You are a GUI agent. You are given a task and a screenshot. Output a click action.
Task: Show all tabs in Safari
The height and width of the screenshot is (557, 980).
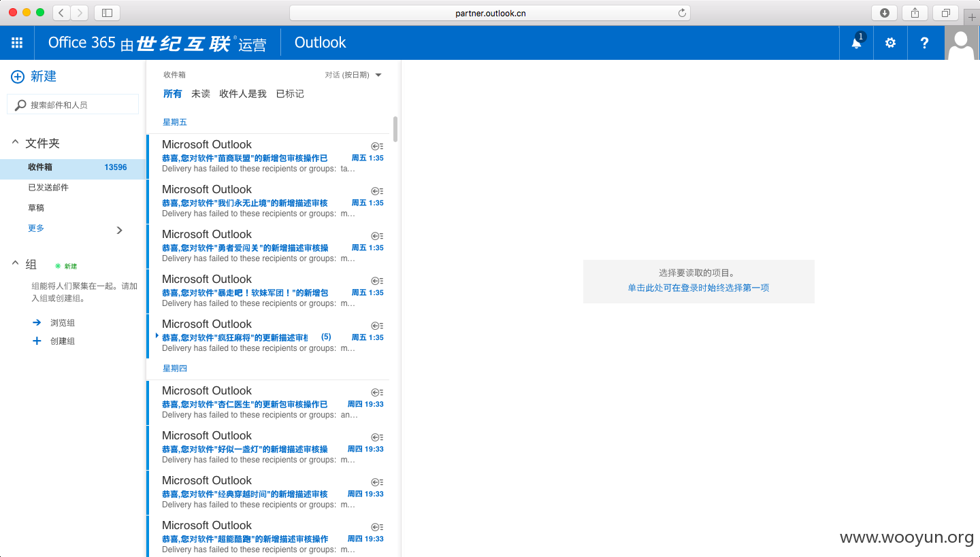(946, 12)
